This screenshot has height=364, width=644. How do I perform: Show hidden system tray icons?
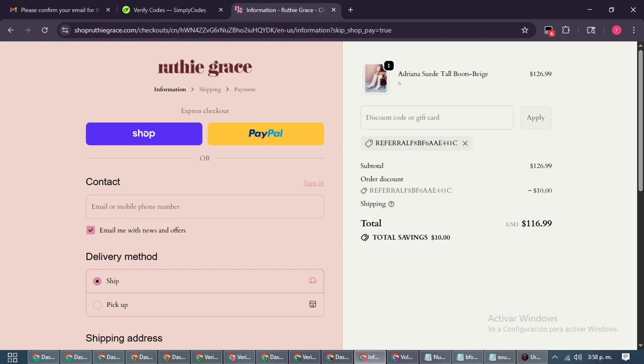[x=555, y=357]
